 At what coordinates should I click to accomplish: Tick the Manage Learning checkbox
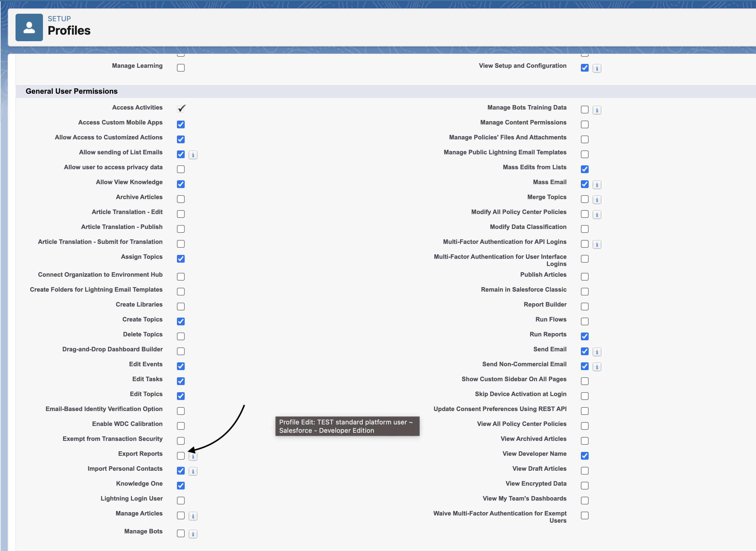coord(181,68)
